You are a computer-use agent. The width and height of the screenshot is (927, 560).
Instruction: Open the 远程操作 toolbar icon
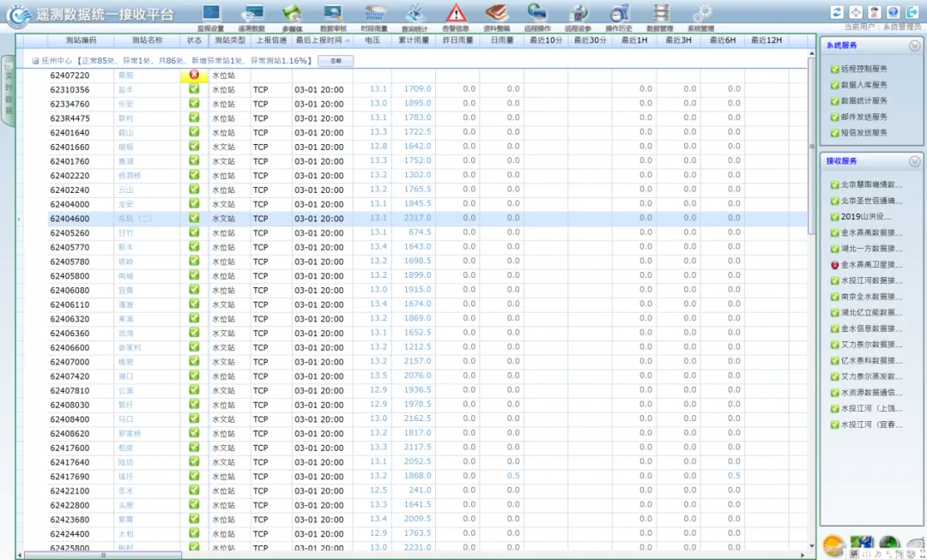537,13
